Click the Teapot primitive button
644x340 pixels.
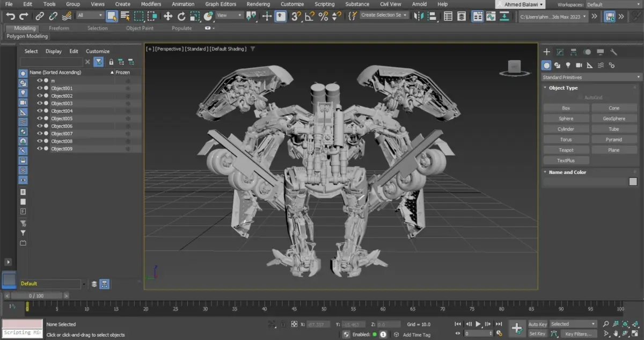click(566, 150)
